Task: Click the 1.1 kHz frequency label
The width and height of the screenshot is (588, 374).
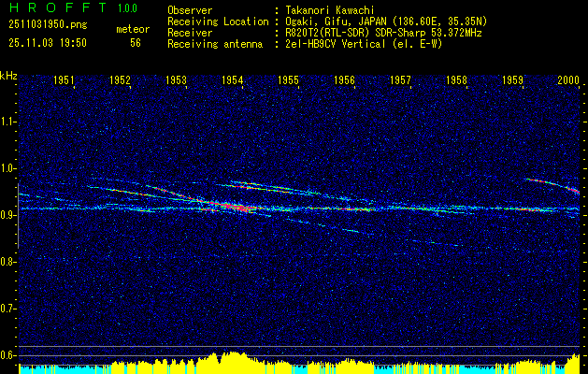Action: (7, 122)
